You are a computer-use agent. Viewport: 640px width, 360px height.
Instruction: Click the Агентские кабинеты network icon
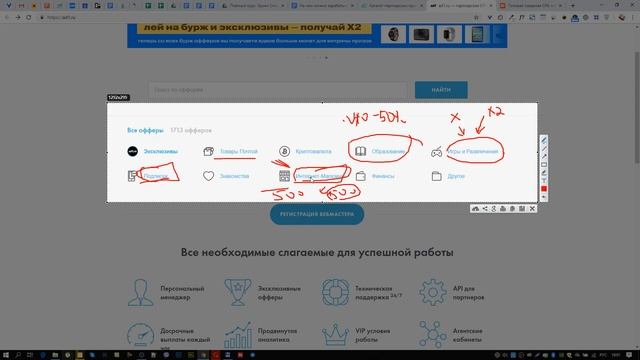(x=433, y=335)
